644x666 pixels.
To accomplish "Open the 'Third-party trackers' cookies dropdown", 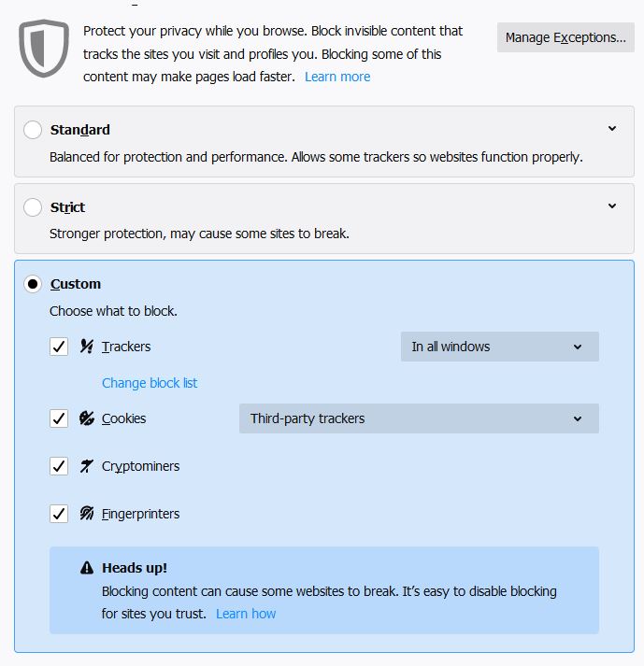I will coord(419,418).
